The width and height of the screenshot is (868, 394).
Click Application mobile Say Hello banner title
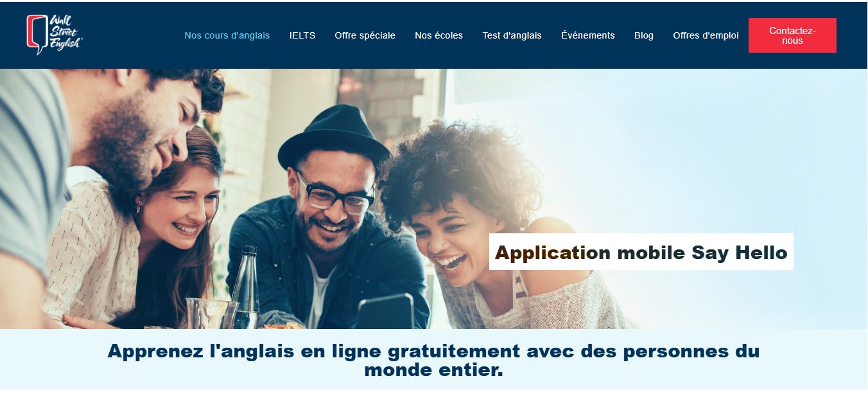641,252
